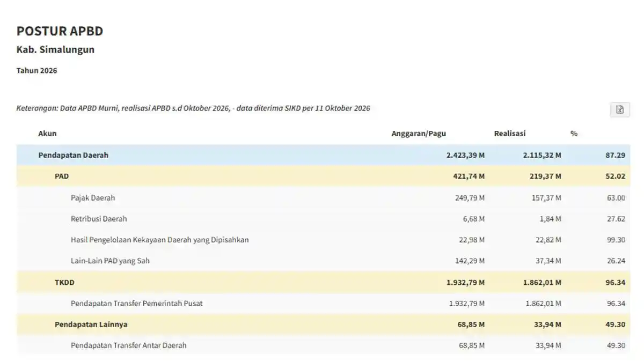This screenshot has height=362, width=644.
Task: Click Pendapatan Daerah percentage 87.29
Action: [x=616, y=156]
